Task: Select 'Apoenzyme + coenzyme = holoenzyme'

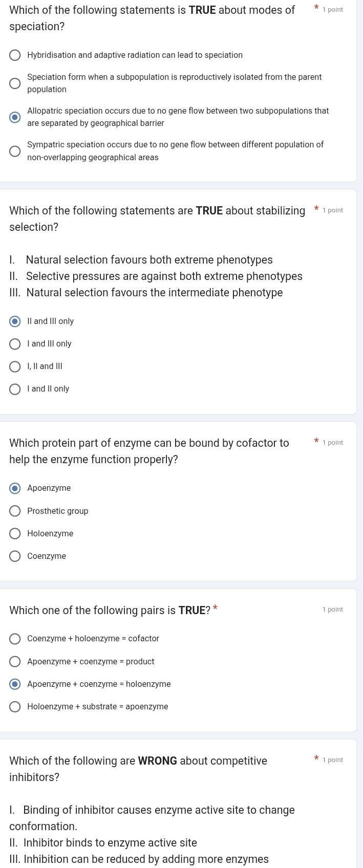Action: pos(15,684)
